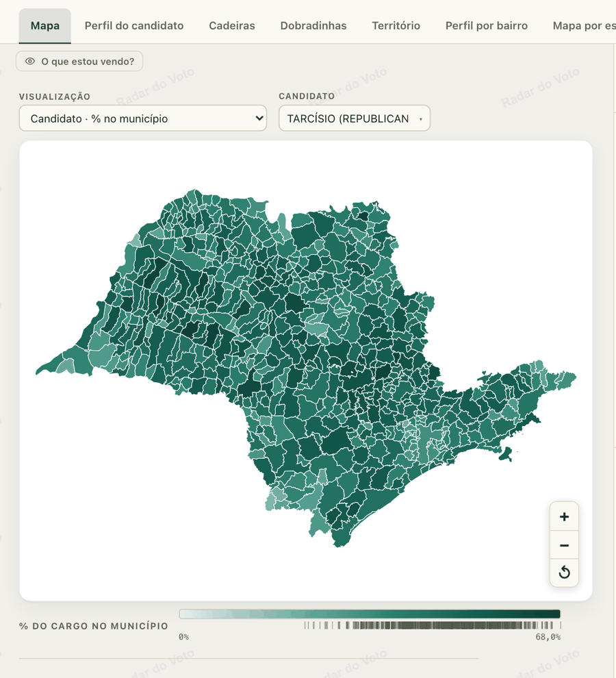Zoom out of the map with minus button
This screenshot has height=678, width=616.
[564, 545]
